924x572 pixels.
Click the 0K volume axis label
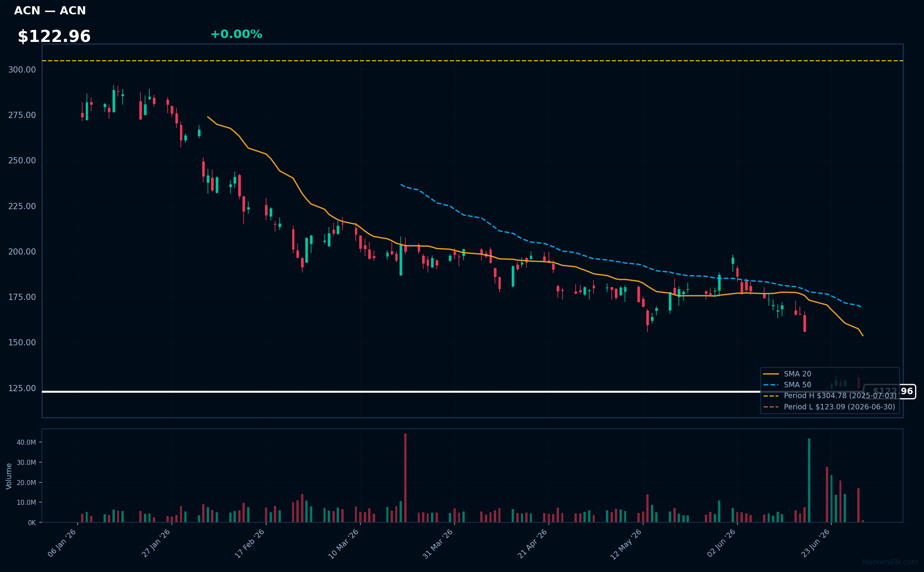(x=32, y=523)
